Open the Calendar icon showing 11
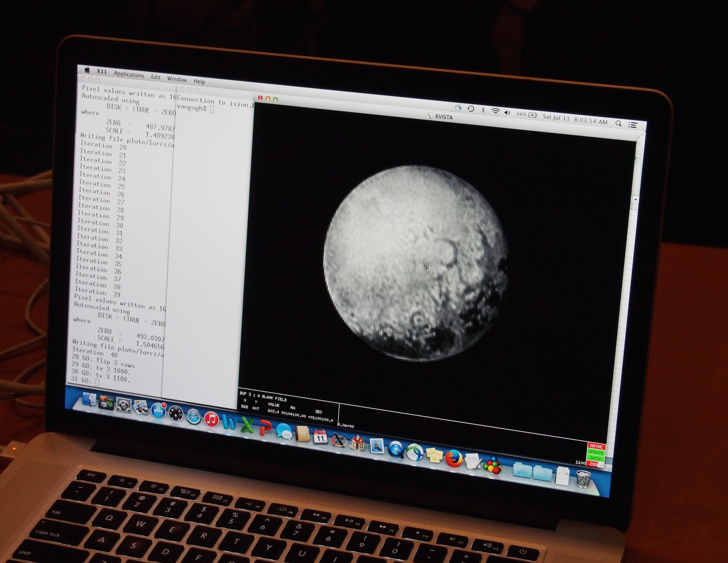This screenshot has width=728, height=563. (x=320, y=437)
